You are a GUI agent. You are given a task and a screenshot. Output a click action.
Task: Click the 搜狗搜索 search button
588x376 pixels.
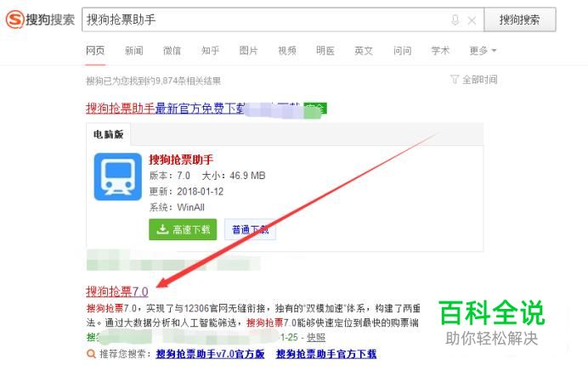coord(520,20)
